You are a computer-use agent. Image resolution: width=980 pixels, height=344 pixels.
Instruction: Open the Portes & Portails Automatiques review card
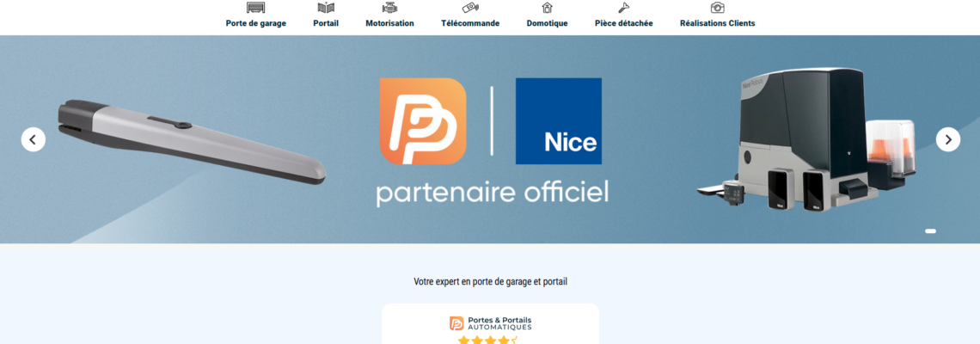(x=491, y=324)
